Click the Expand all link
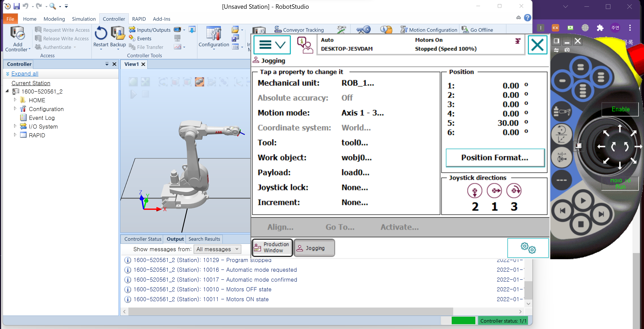This screenshot has height=329, width=644. 25,74
